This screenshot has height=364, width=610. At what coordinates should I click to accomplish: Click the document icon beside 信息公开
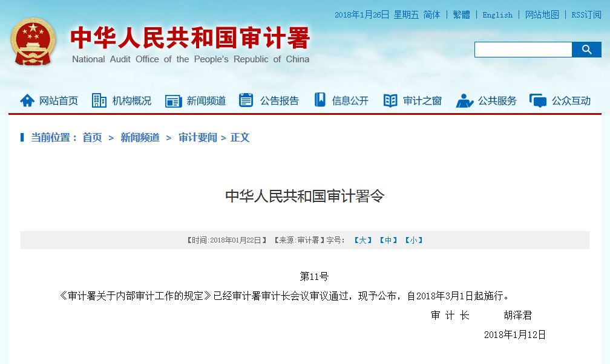pyautogui.click(x=319, y=100)
